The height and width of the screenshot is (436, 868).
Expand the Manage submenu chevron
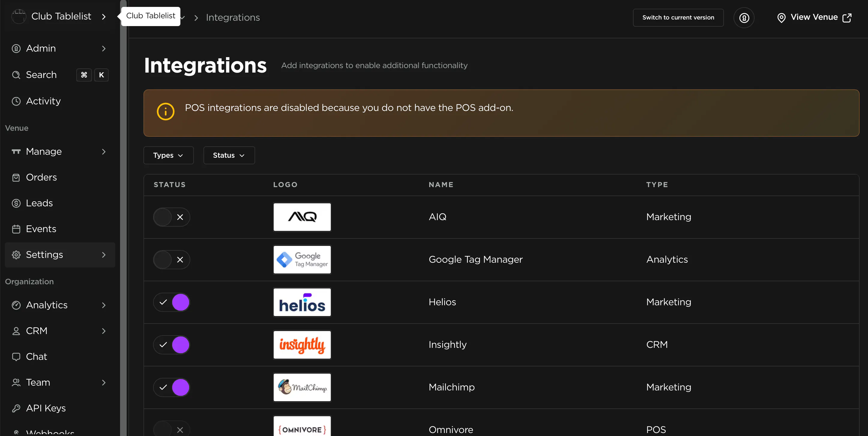[104, 151]
